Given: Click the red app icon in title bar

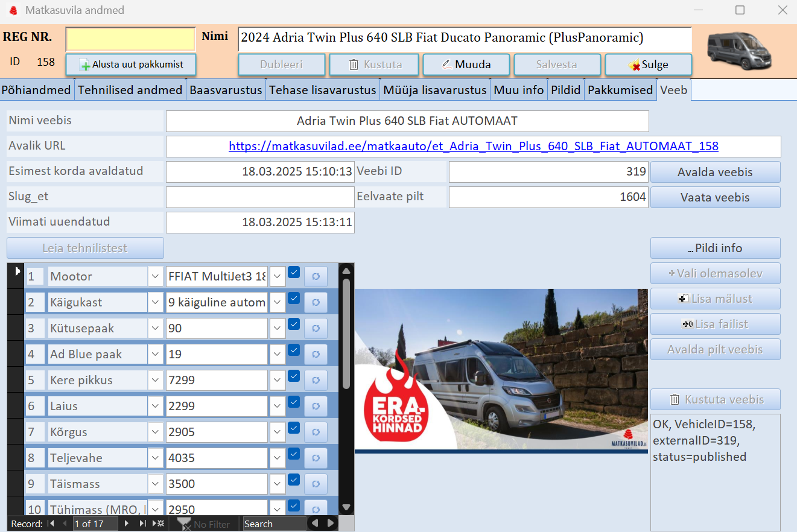Looking at the screenshot, I should 13,10.
